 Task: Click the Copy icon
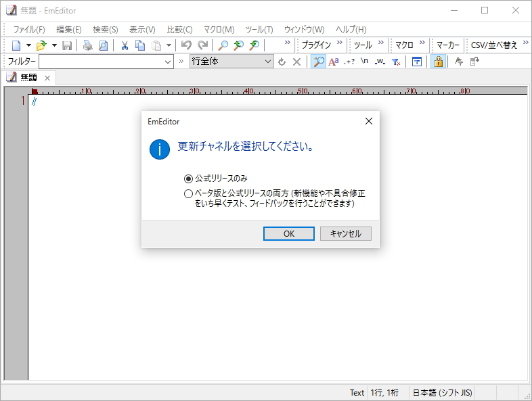[x=140, y=45]
